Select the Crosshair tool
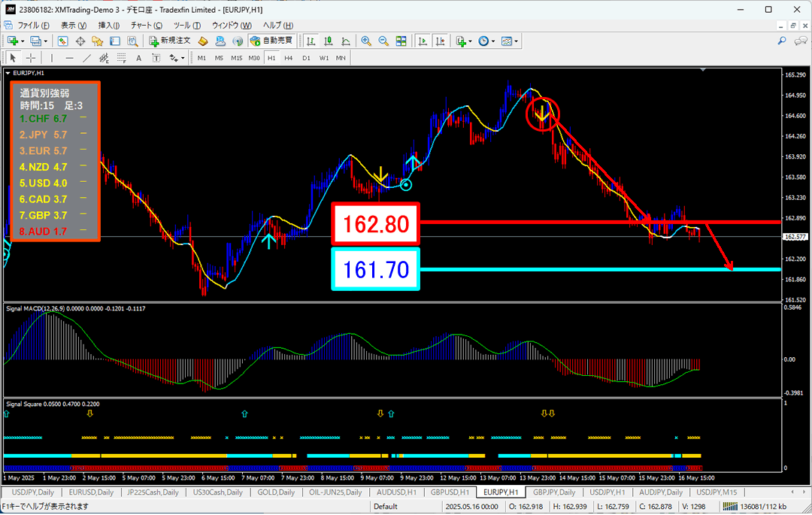The image size is (812, 515). point(31,58)
